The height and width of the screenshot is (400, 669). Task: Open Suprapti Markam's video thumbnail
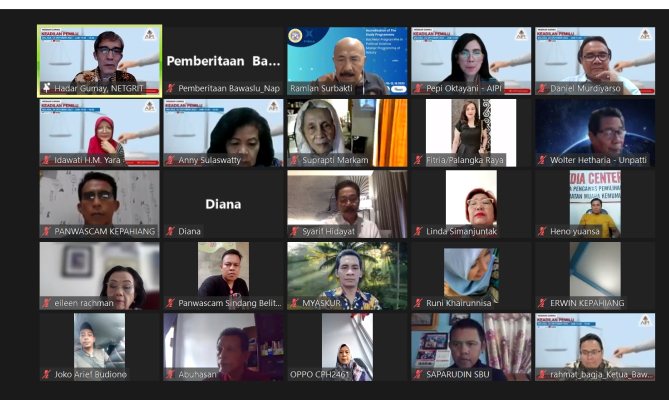pos(347,128)
